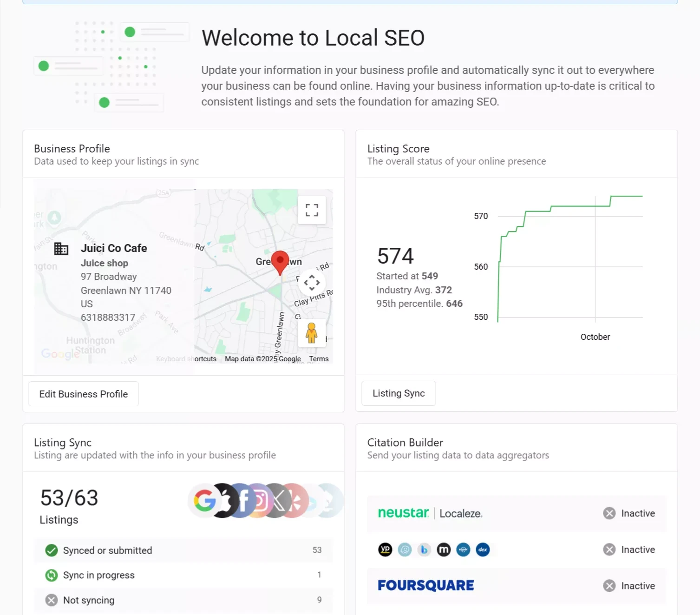The width and height of the screenshot is (700, 615).
Task: Click the Facebook listing icon
Action: [243, 501]
